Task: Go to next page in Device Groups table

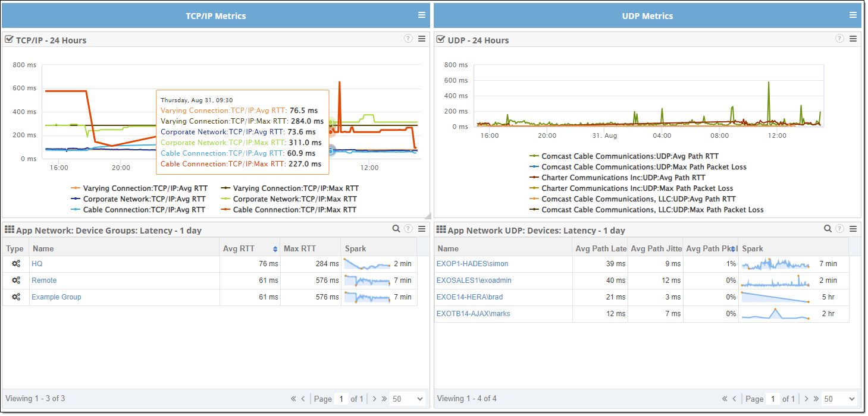Action: coord(374,399)
